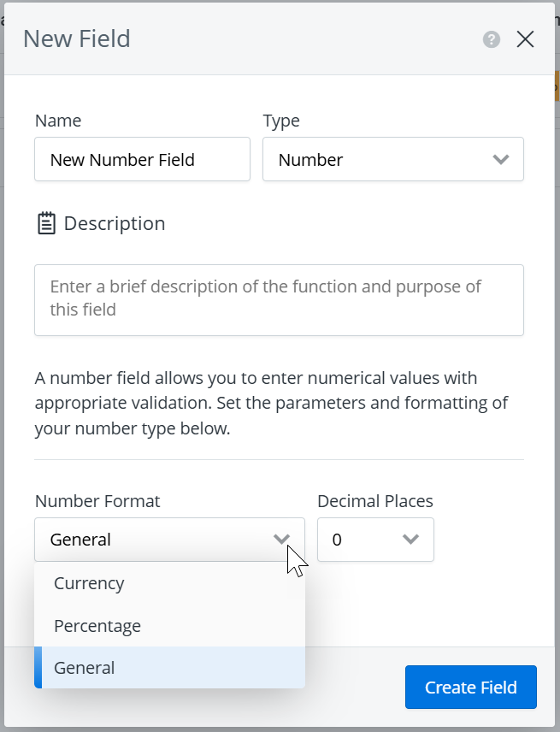Click the Number Format dropdown chevron

pos(282,540)
